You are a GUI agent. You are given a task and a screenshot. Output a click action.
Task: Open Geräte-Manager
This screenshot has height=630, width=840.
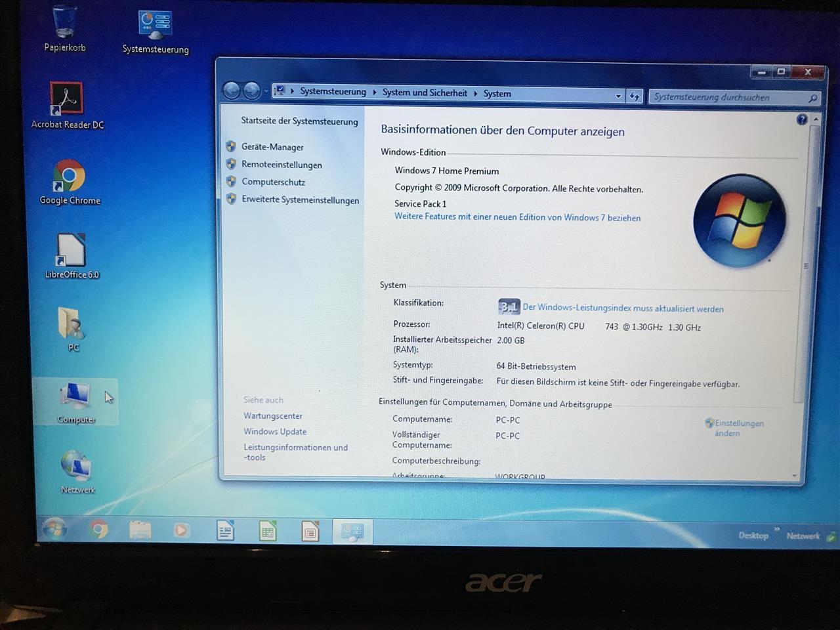(272, 147)
